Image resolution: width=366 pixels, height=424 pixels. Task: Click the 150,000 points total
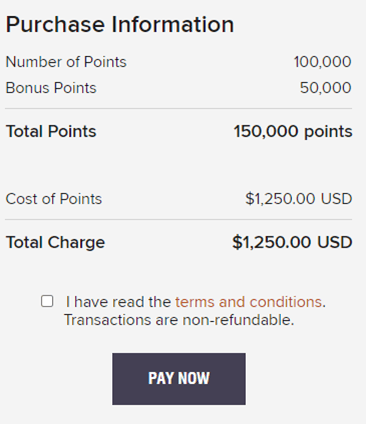coord(293,131)
